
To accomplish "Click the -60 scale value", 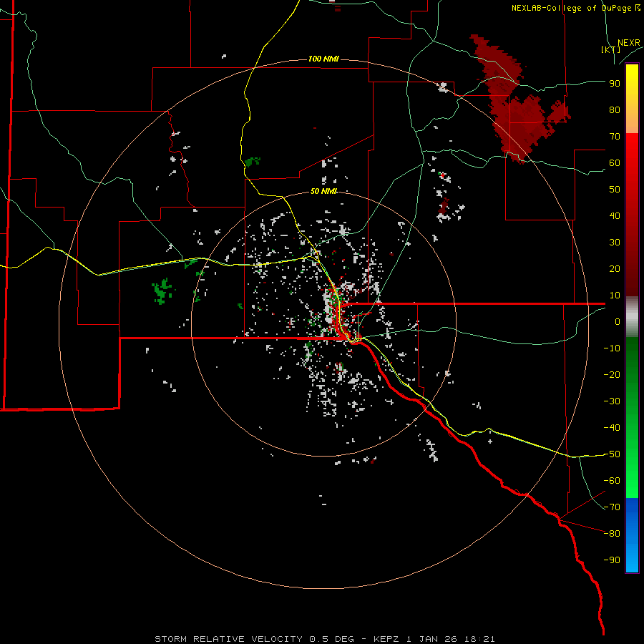I will 612,481.
